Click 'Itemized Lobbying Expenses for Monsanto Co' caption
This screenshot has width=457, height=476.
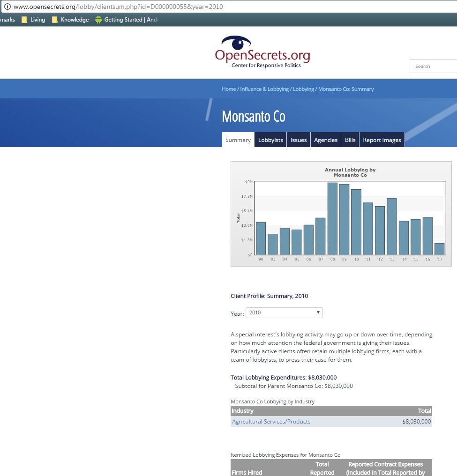point(285,455)
